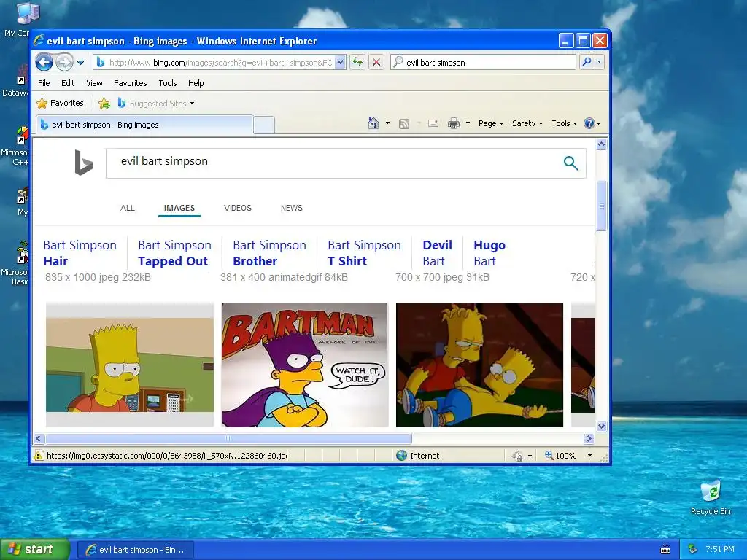Switch to the NEWS tab
Image resolution: width=747 pixels, height=560 pixels.
coord(292,208)
